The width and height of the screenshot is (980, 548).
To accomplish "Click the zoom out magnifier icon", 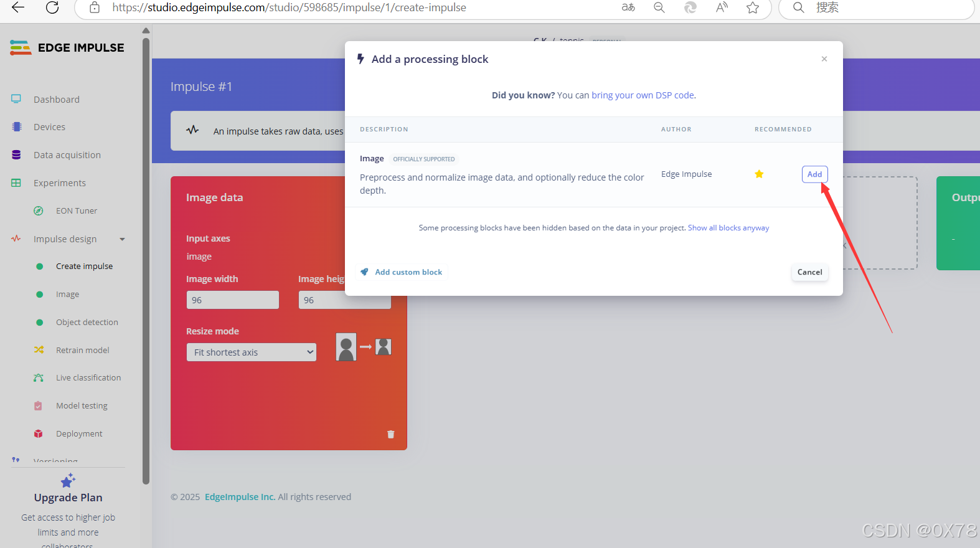I will click(659, 7).
